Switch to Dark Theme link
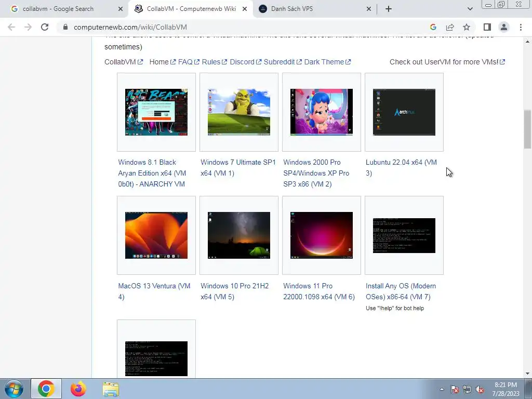 (327, 62)
